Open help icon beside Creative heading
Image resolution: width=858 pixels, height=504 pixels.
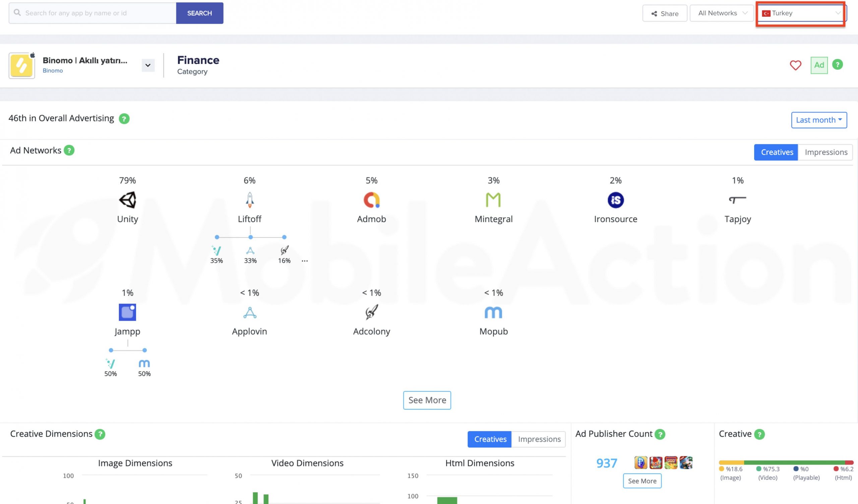tap(759, 434)
